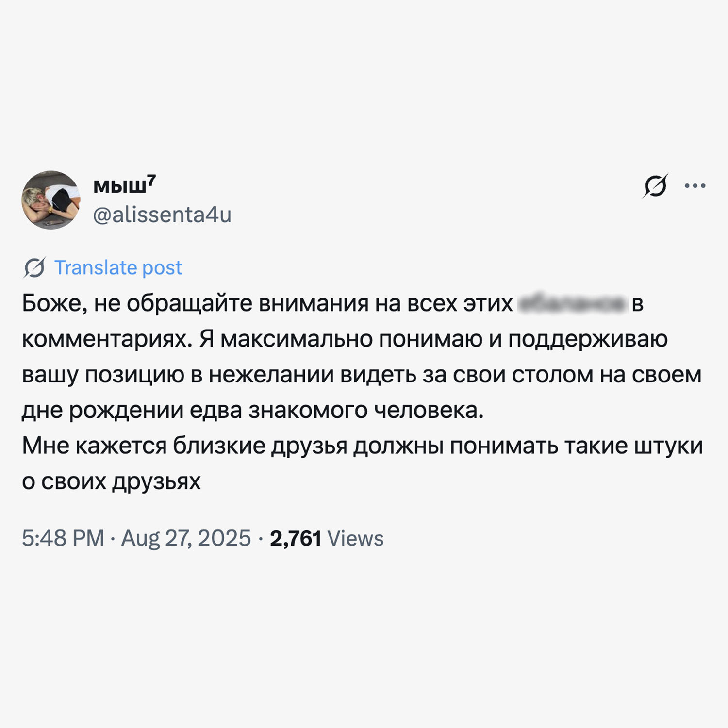Open the мыш profile avatar
This screenshot has width=728, height=728.
click(x=50, y=200)
